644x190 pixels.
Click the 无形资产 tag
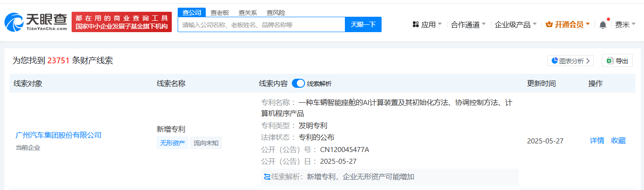coord(172,143)
